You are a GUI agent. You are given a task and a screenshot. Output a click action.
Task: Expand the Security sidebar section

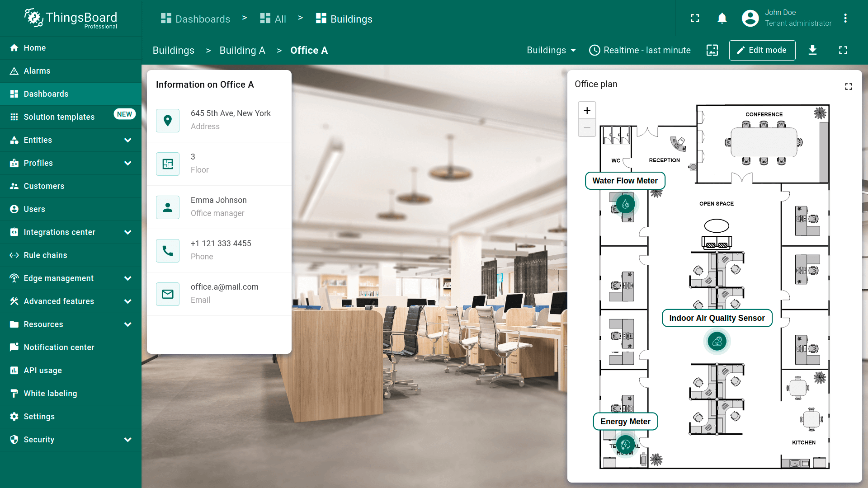[x=127, y=440]
